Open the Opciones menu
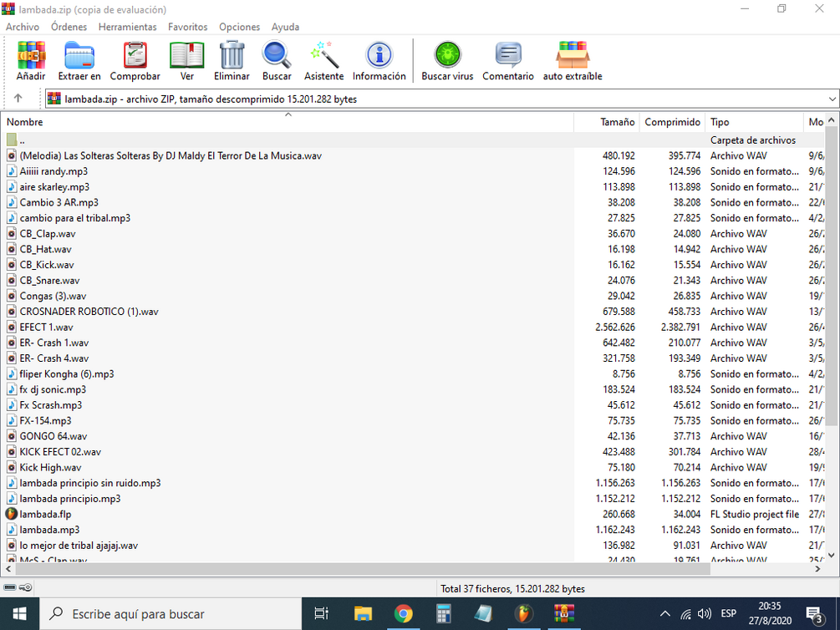The height and width of the screenshot is (630, 840). coord(240,27)
